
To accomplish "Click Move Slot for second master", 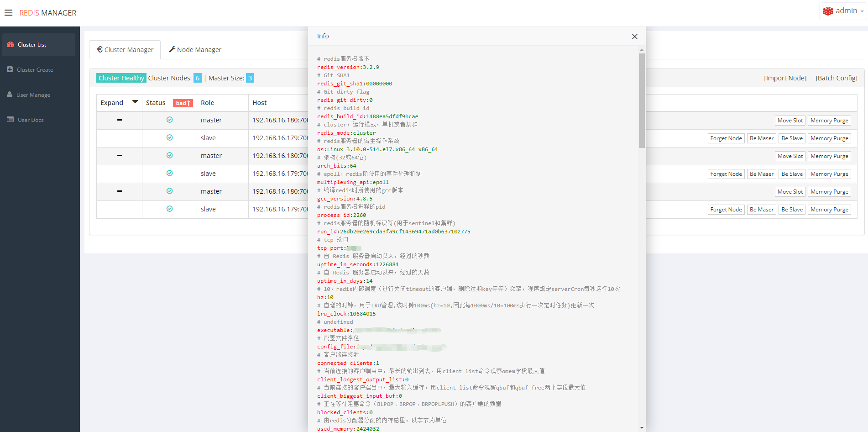I will [790, 156].
